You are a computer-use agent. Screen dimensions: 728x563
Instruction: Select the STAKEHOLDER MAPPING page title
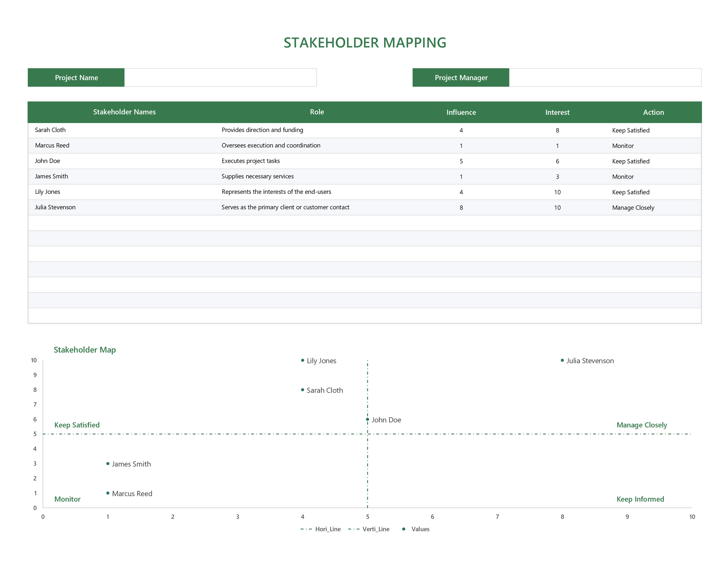click(x=365, y=42)
